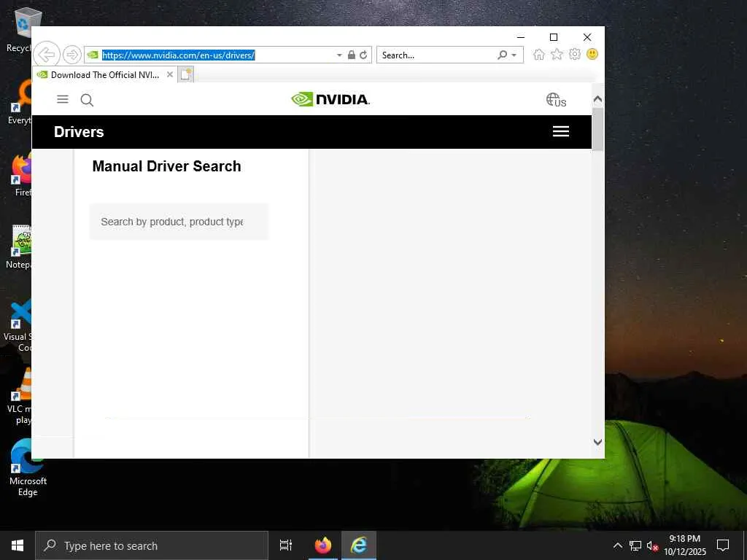Click the page scrollbar down arrow
Viewport: 747px width, 560px height.
coord(597,442)
